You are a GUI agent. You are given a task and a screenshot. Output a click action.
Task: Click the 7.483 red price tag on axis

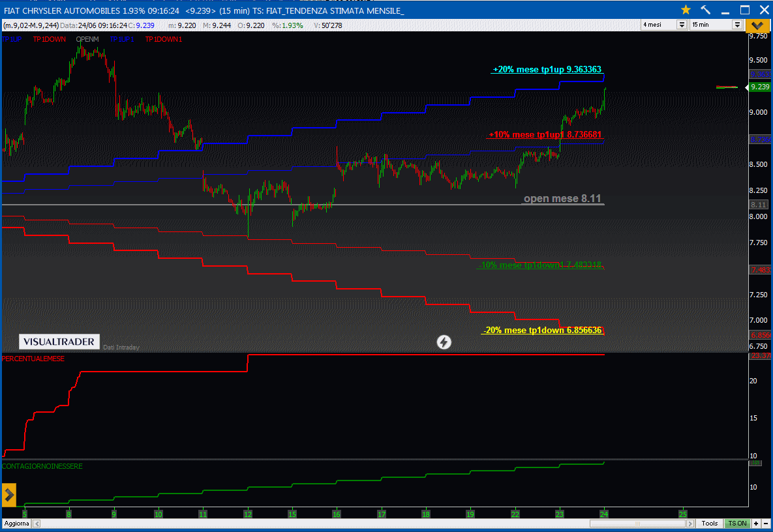pyautogui.click(x=760, y=270)
